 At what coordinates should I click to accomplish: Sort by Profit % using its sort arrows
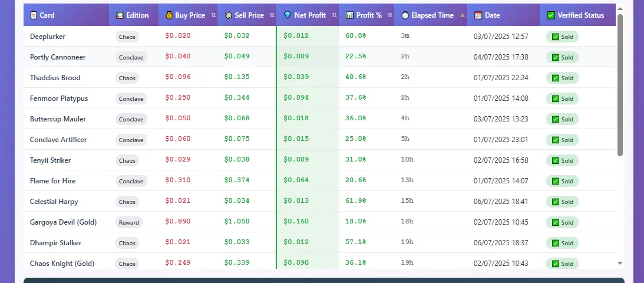tap(390, 15)
